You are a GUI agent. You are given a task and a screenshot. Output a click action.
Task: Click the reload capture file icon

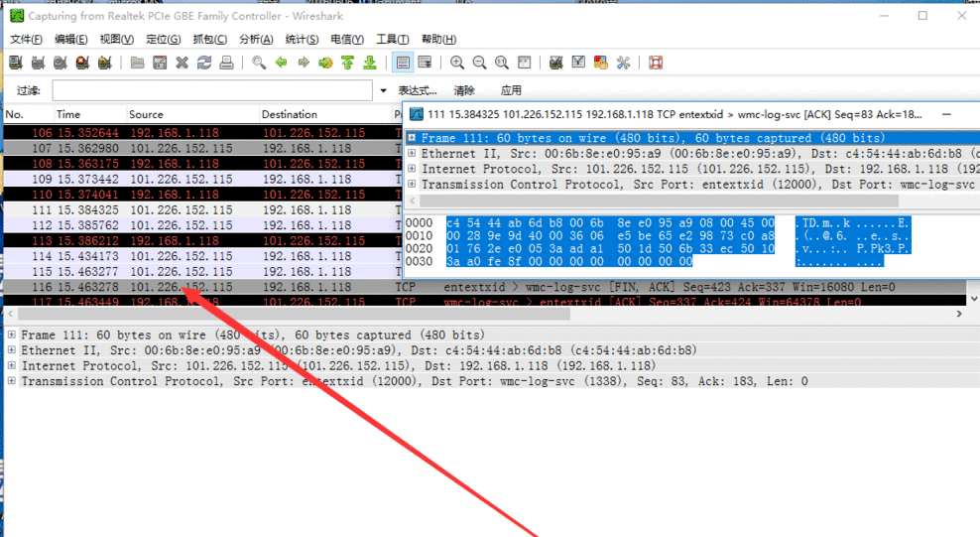pyautogui.click(x=204, y=63)
